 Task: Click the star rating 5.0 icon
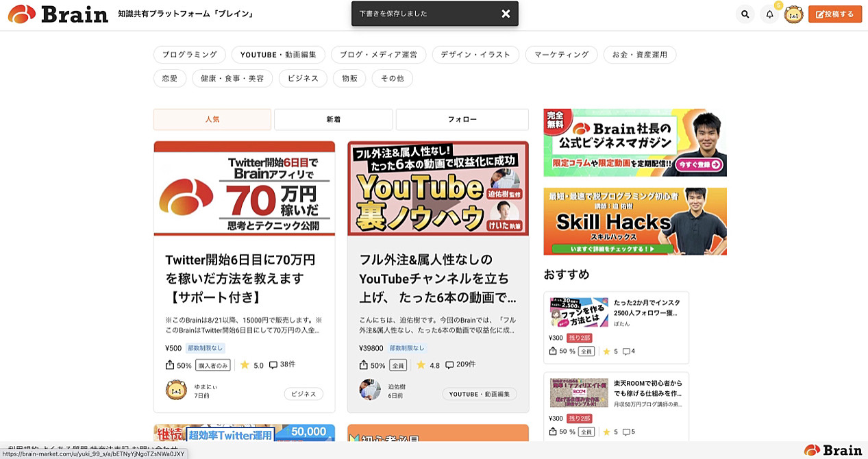[245, 365]
